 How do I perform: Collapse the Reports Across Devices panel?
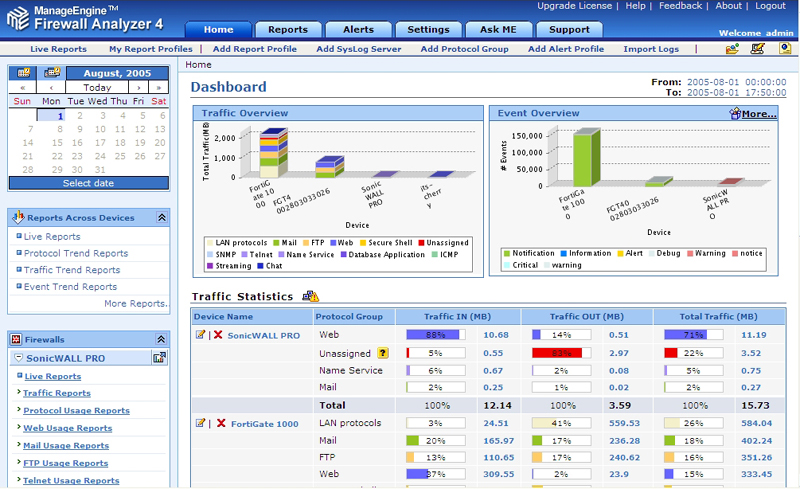(x=162, y=217)
